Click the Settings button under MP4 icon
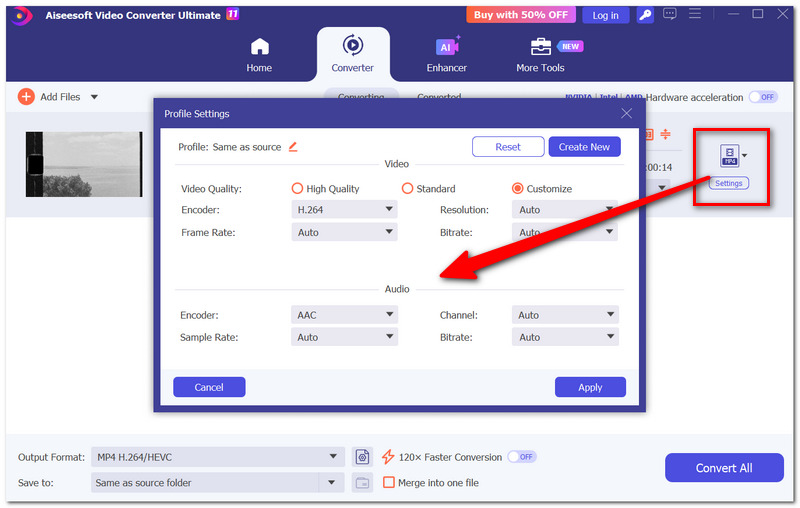 [729, 183]
